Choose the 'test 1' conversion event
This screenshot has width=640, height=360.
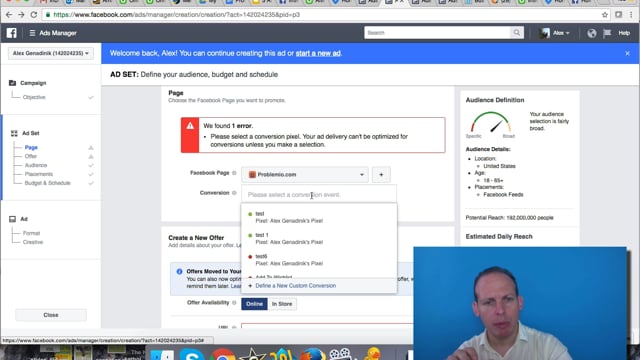click(x=319, y=238)
